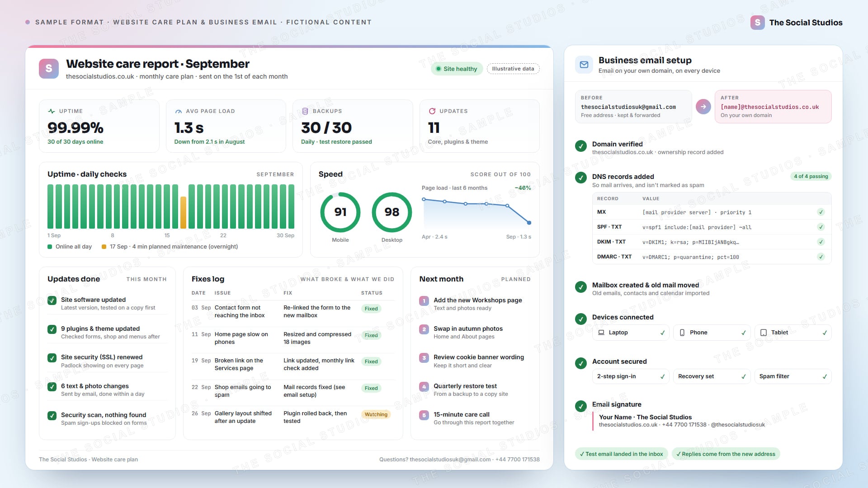Click Test email landed in the inbox chip
This screenshot has width=868, height=488.
[622, 454]
